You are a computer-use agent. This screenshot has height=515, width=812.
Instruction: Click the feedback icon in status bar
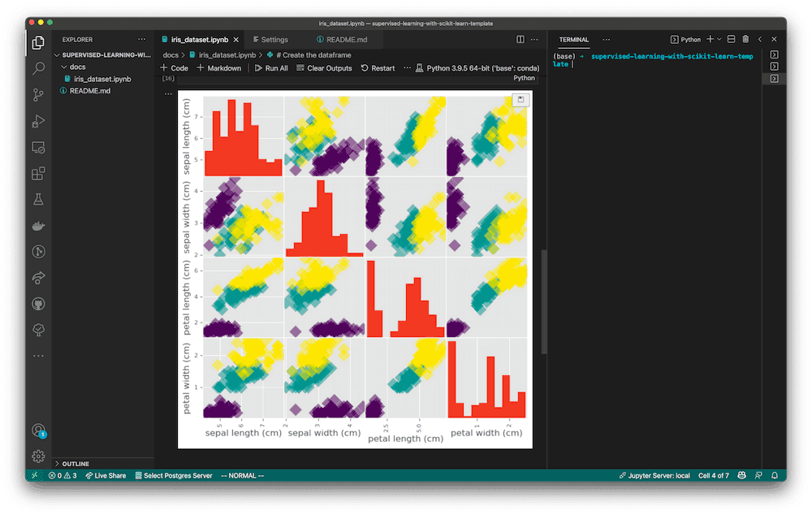(758, 476)
